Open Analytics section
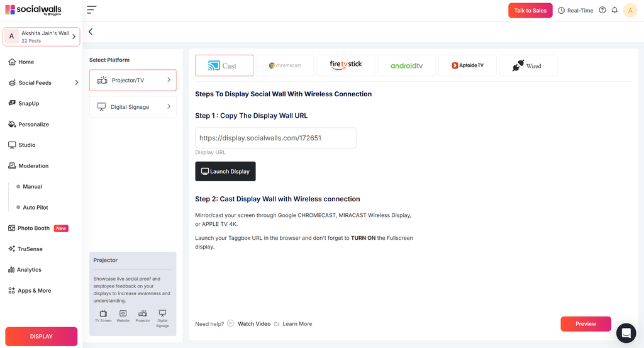 pyautogui.click(x=25, y=269)
